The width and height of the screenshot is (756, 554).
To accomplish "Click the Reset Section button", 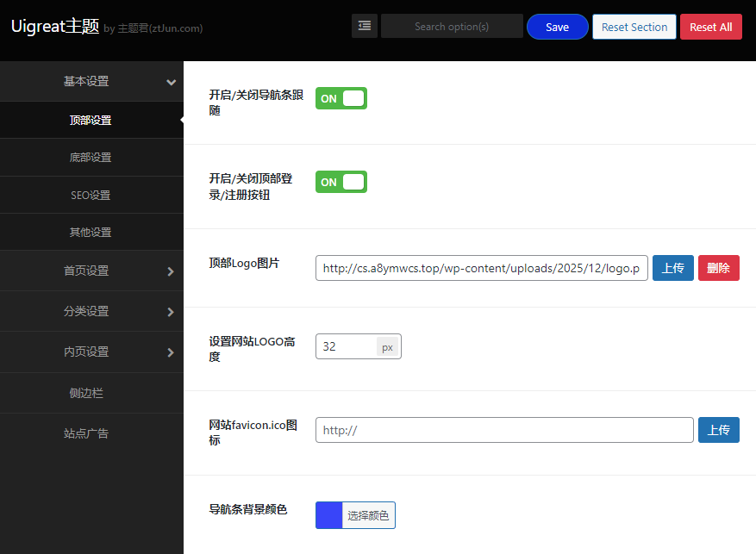I will (x=634, y=27).
